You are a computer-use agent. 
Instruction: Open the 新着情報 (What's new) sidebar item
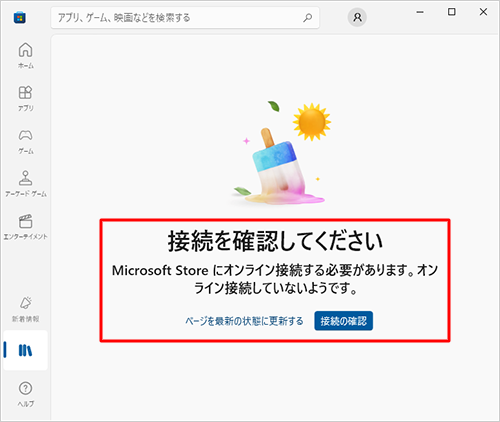26,309
